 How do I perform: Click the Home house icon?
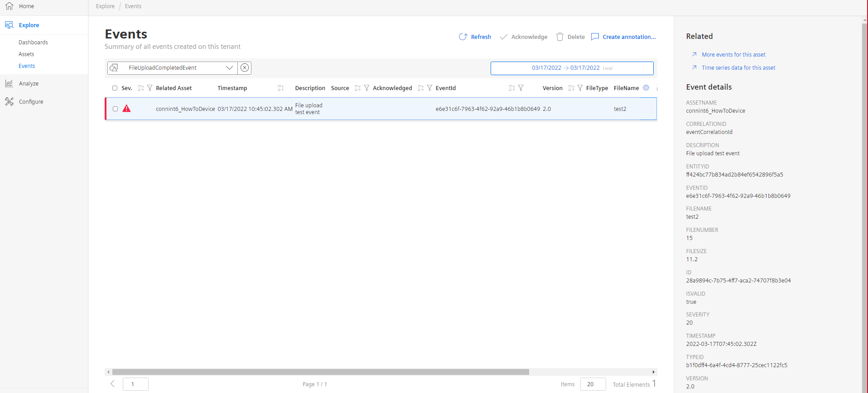[x=9, y=6]
